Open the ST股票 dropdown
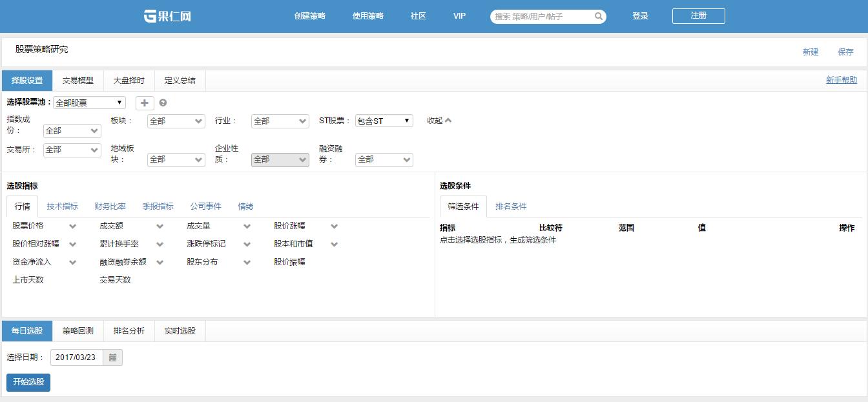 point(384,121)
